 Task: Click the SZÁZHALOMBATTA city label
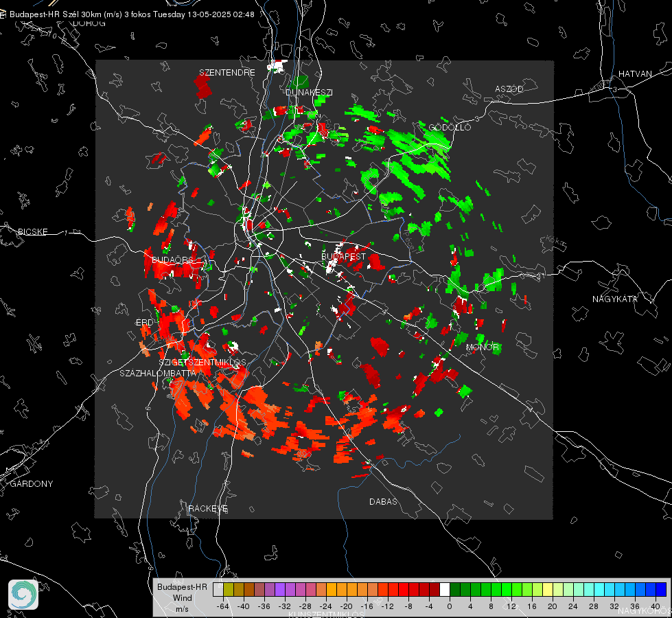(x=158, y=373)
